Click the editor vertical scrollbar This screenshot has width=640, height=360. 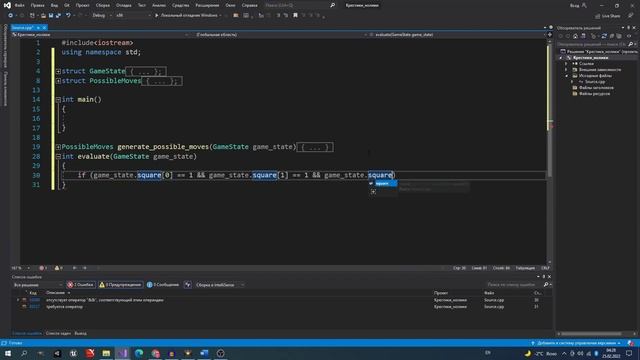coord(549,152)
